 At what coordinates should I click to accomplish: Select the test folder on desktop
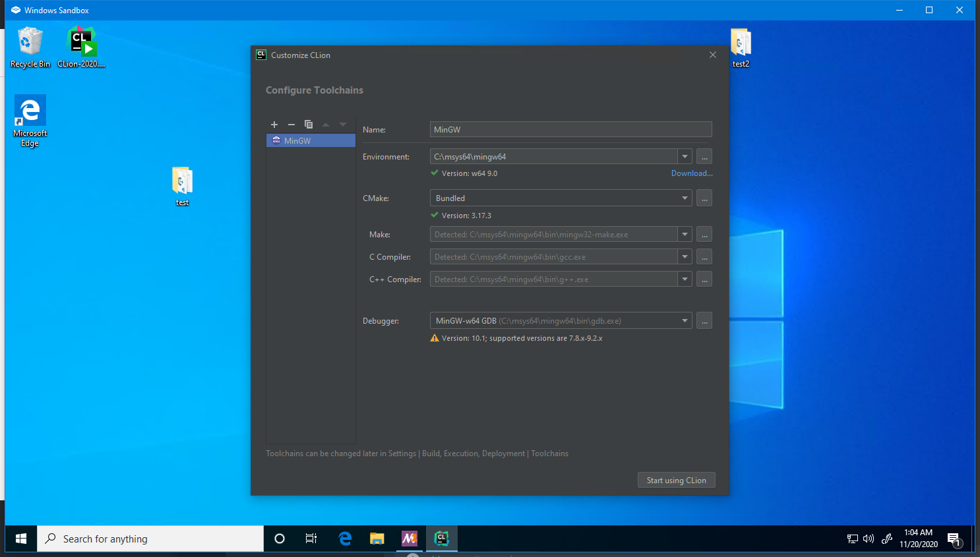point(182,186)
